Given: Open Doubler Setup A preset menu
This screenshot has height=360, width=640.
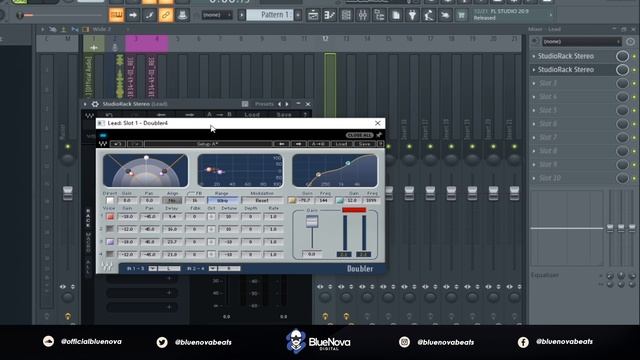Looking at the screenshot, I should tap(208, 144).
